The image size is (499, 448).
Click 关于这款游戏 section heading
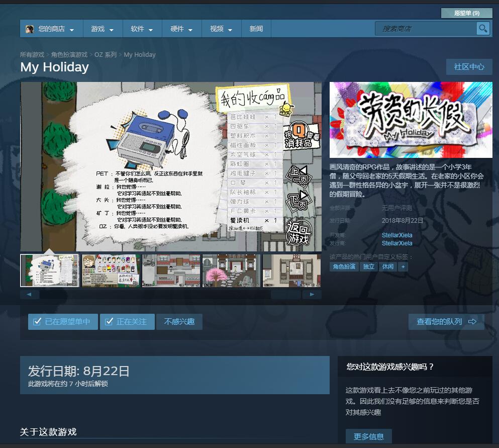tap(48, 432)
